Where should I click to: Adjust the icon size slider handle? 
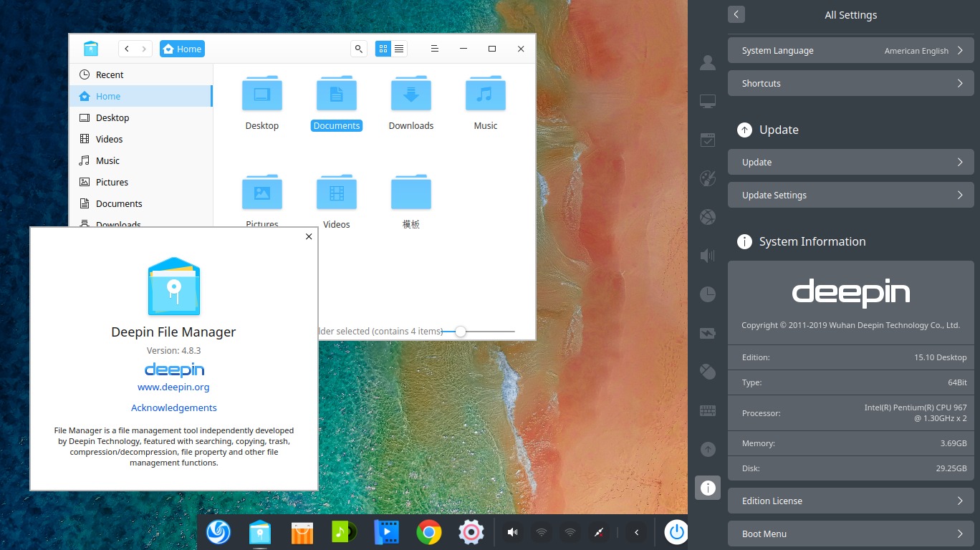(x=461, y=332)
